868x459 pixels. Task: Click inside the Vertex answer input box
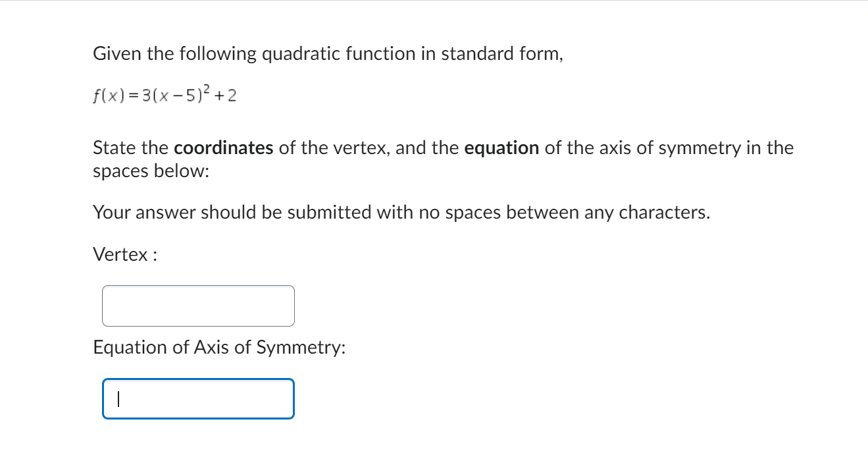[x=197, y=305]
